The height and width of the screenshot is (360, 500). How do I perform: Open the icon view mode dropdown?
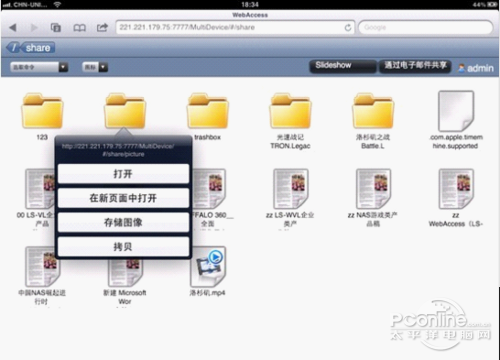coord(95,67)
